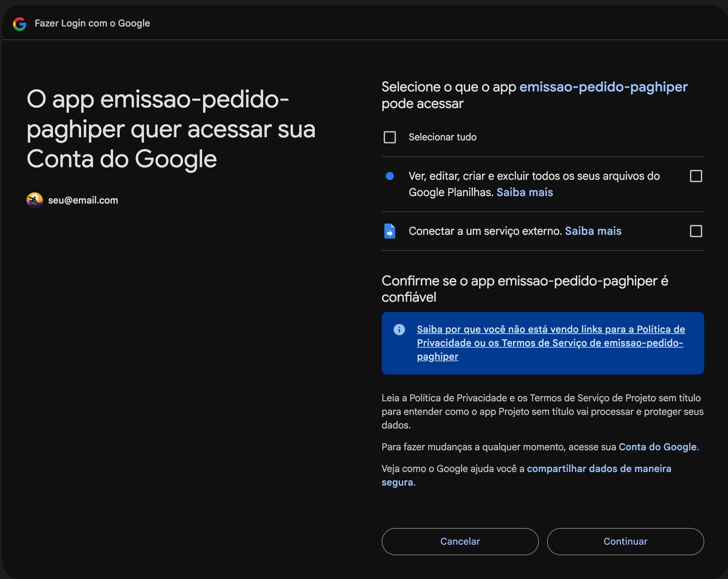Click the Continuar button
Viewport: 728px width, 579px height.
point(625,541)
